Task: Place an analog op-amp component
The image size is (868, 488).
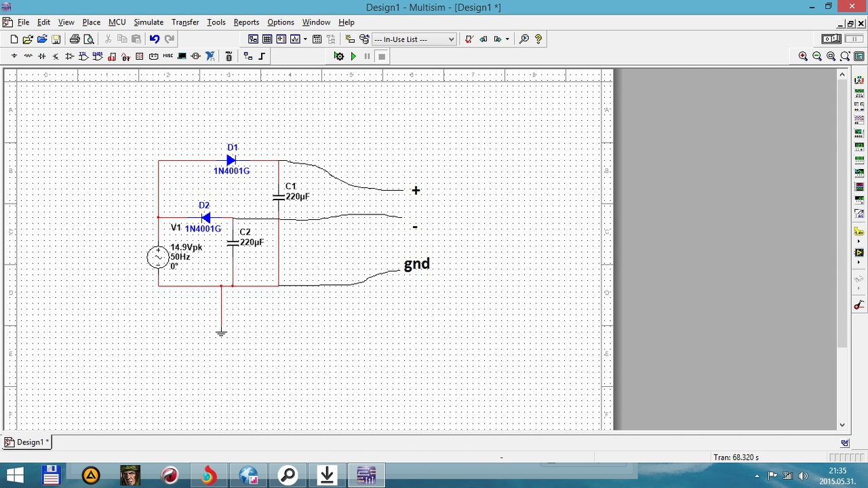Action: (x=70, y=56)
